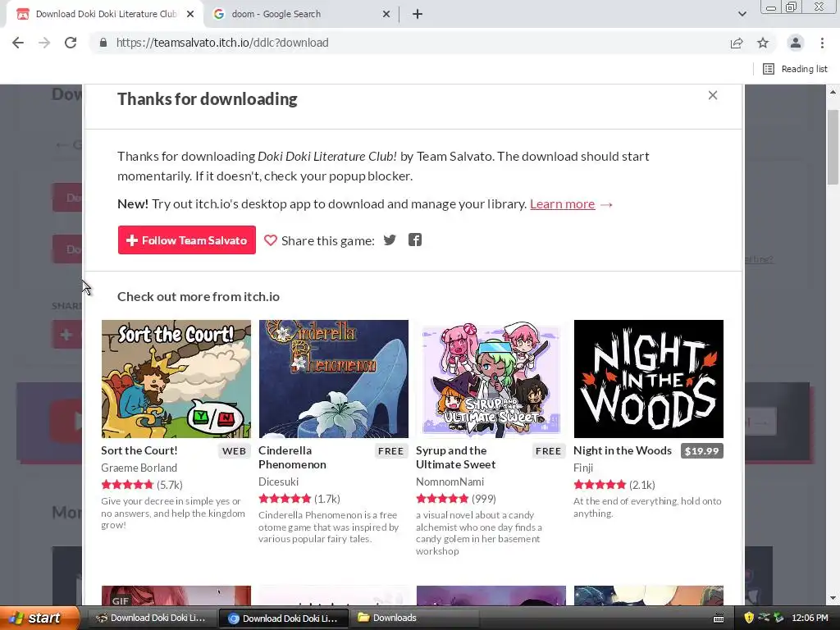Screen dimensions: 840x630
Task: Click the Sort the Court! title link
Action: 139,450
